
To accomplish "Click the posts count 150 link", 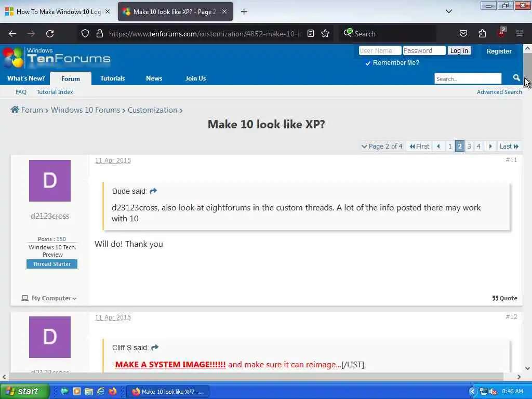I will coord(61,239).
